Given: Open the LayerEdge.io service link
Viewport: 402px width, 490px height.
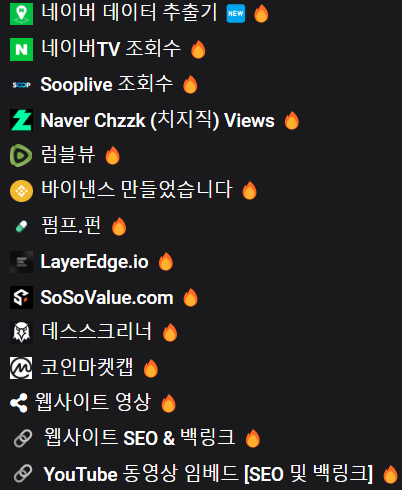Looking at the screenshot, I should [94, 262].
